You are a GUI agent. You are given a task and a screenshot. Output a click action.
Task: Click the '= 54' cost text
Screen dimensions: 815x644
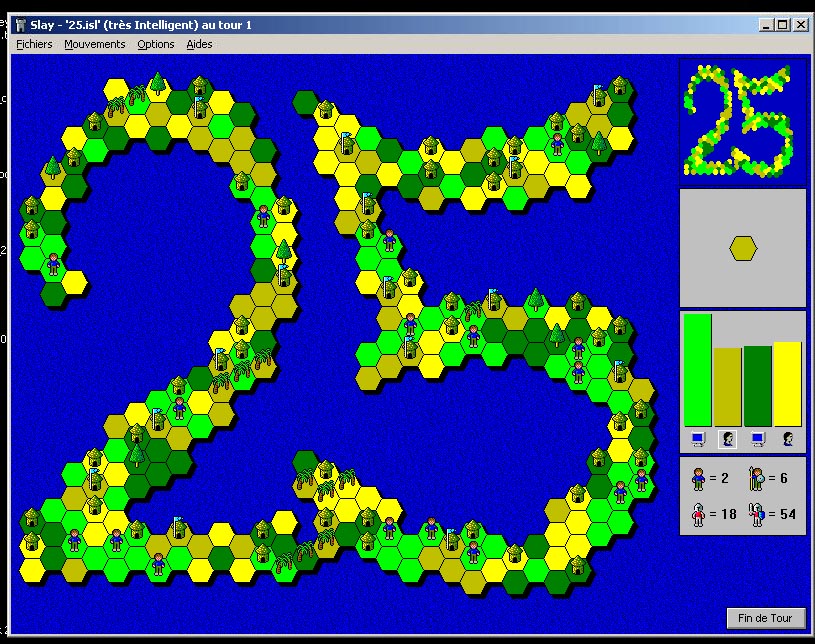tap(782, 515)
